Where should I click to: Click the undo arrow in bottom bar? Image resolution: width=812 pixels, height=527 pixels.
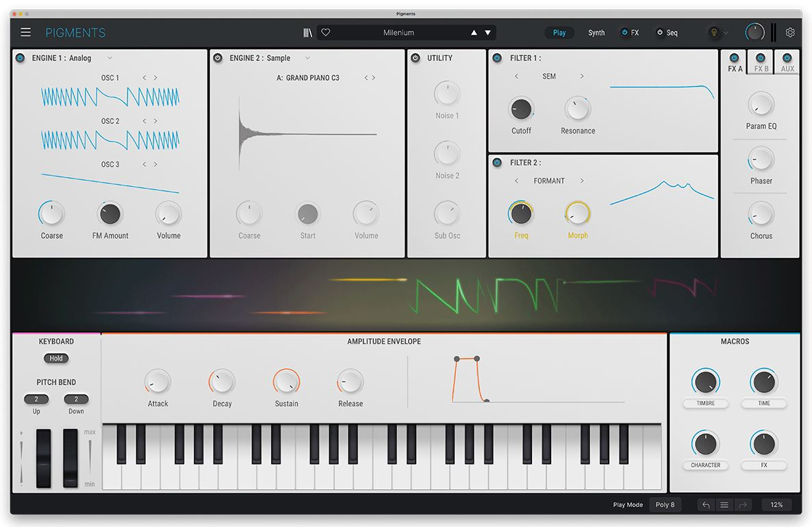[x=706, y=504]
